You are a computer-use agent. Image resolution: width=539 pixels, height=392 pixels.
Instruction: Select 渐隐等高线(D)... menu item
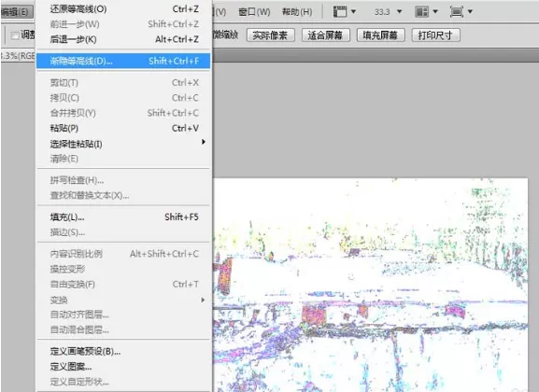point(123,62)
